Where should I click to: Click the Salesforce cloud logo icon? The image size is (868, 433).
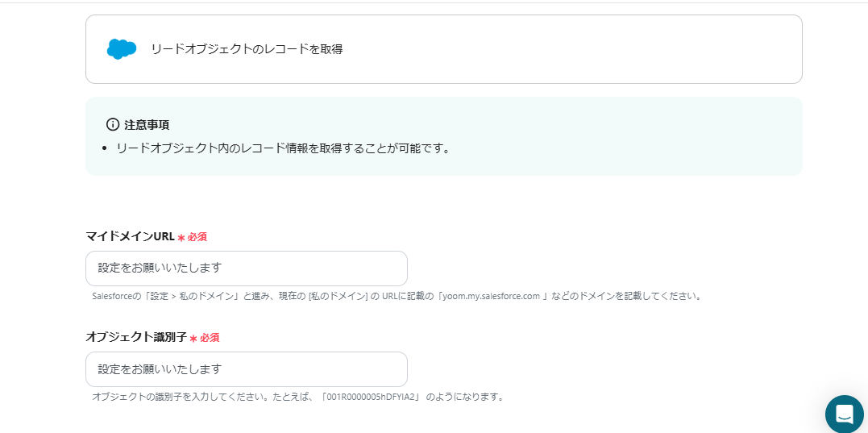[122, 49]
